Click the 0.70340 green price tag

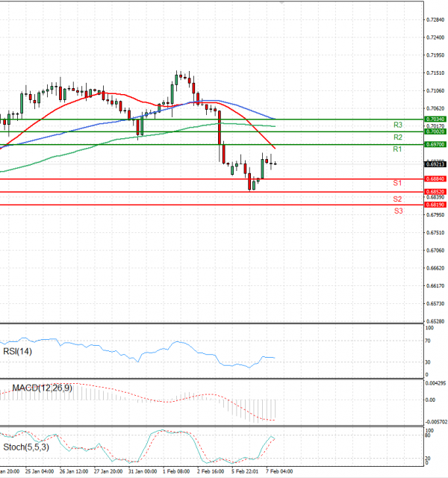click(435, 119)
